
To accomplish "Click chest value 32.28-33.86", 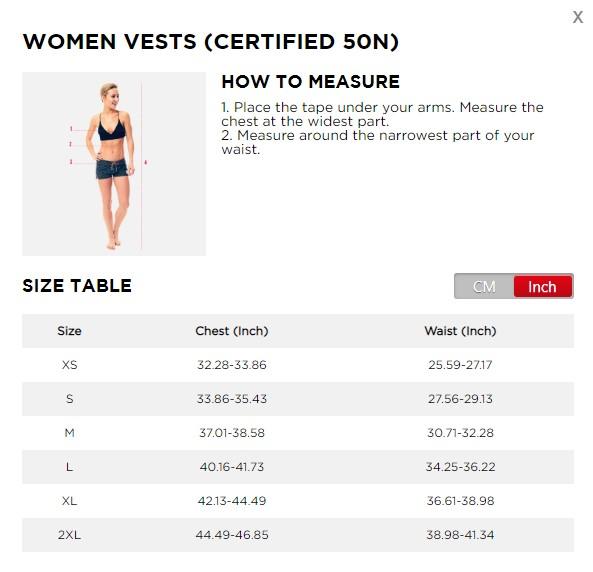I will pos(232,365).
